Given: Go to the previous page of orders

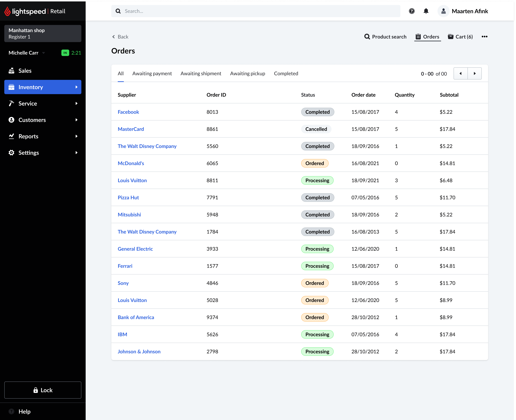Looking at the screenshot, I should pos(461,74).
